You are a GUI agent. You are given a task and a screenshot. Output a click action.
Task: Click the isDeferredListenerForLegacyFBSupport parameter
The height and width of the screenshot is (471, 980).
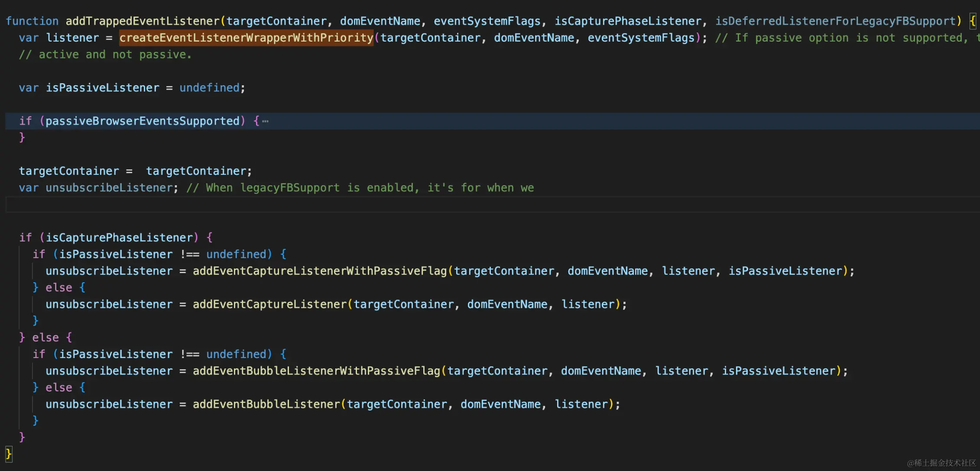point(835,21)
